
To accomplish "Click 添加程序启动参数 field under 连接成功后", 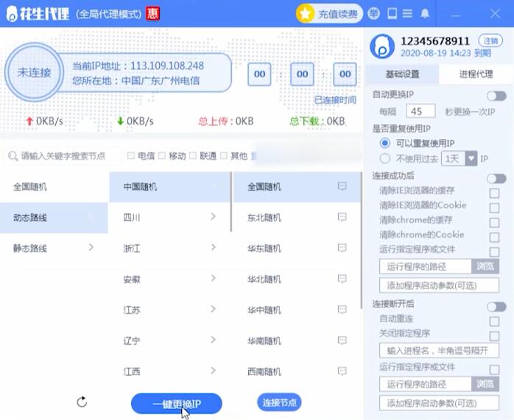I will (x=440, y=285).
